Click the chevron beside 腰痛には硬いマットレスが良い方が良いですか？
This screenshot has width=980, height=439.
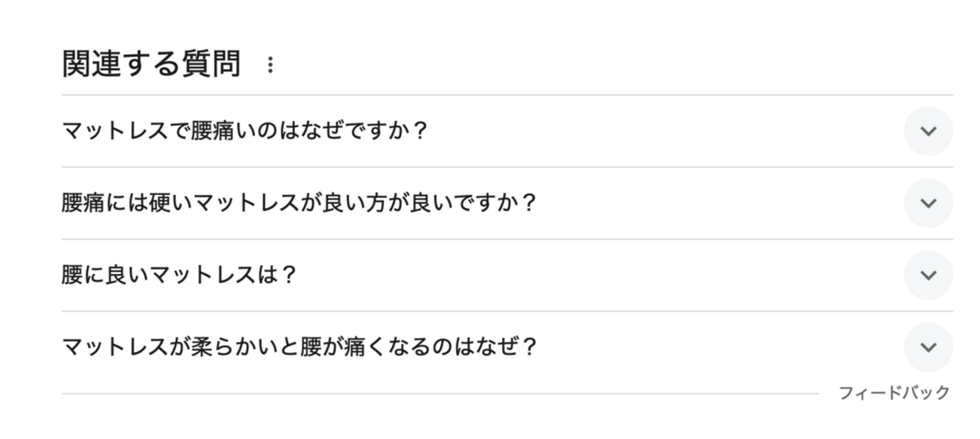coord(928,203)
